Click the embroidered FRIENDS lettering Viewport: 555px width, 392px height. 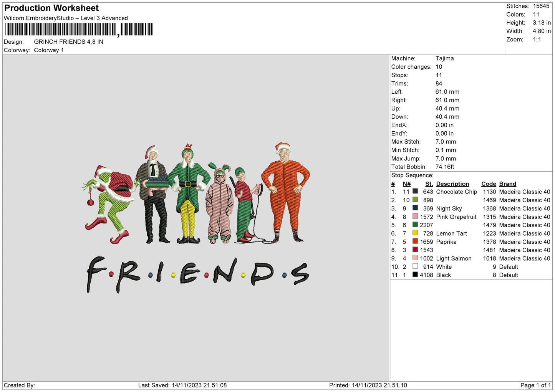pyautogui.click(x=197, y=274)
